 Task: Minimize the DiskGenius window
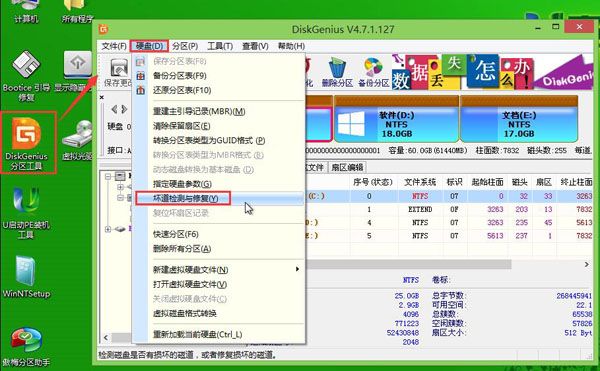(x=538, y=28)
